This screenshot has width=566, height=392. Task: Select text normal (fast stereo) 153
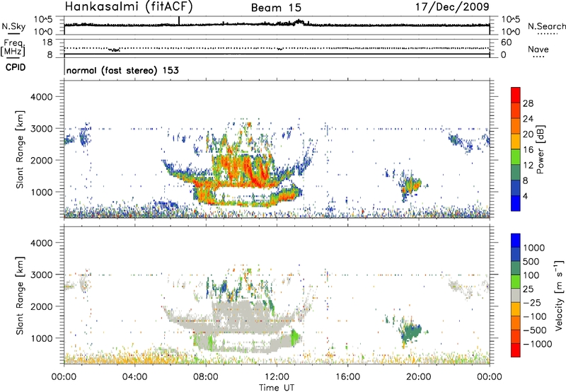tap(122, 70)
